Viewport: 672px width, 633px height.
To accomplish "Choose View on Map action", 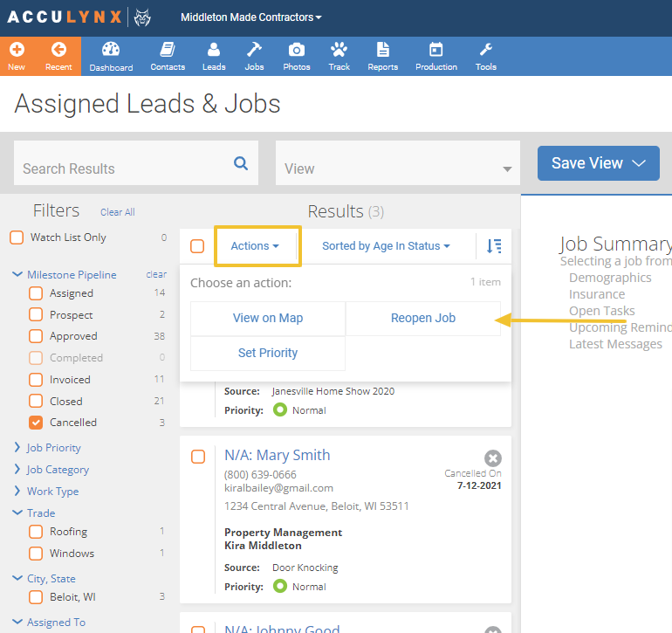I will [268, 318].
